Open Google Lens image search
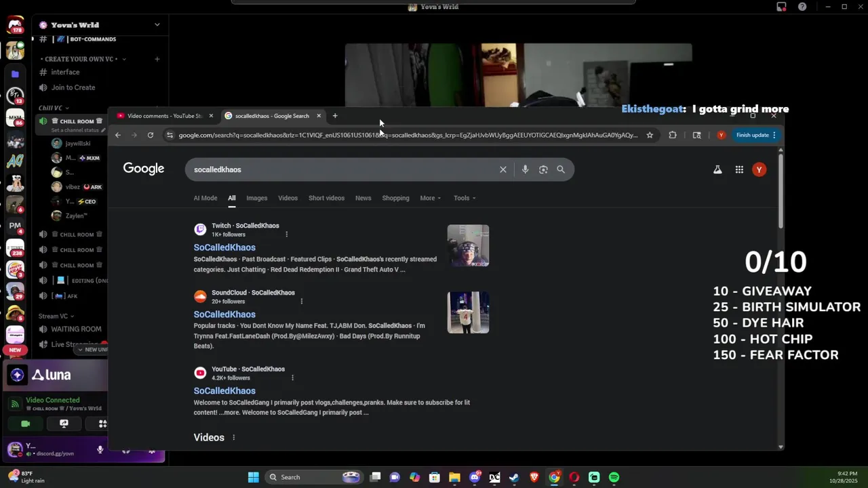 click(x=543, y=169)
